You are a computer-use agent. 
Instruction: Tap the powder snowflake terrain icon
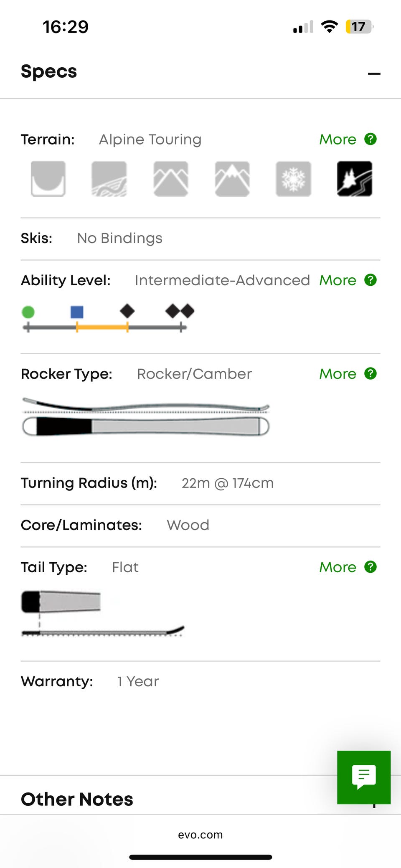click(293, 179)
